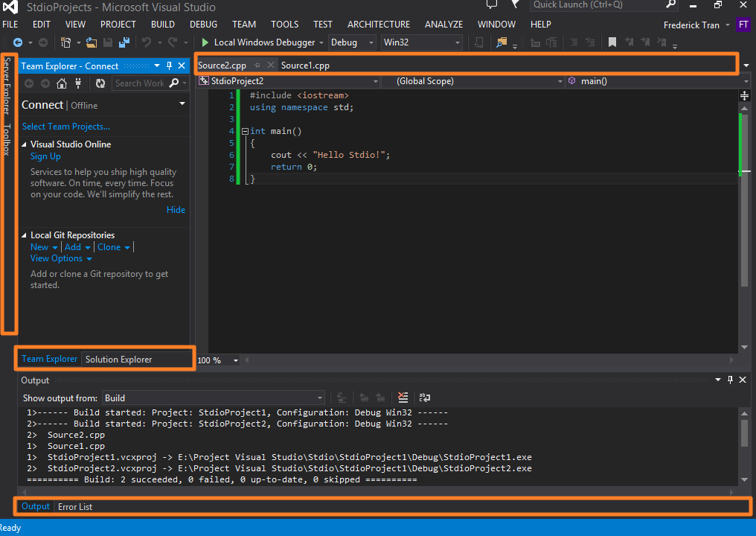Click the Quick Launch search box
Screen dimensions: 756x536
[x=598, y=4]
